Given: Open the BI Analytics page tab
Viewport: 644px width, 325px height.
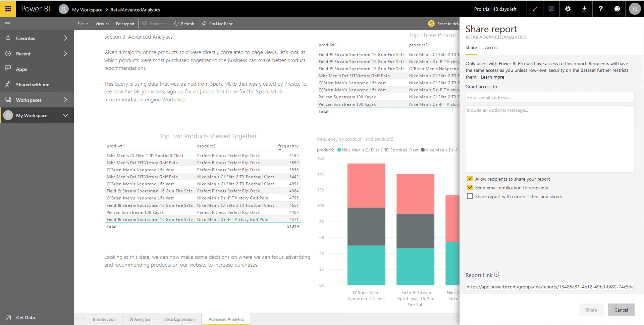Looking at the screenshot, I should (140, 319).
